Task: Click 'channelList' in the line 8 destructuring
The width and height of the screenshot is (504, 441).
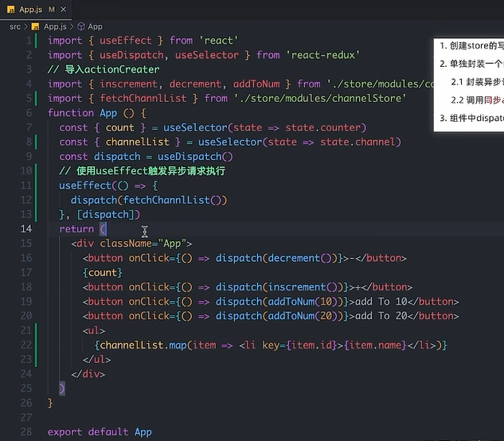Action: [137, 142]
